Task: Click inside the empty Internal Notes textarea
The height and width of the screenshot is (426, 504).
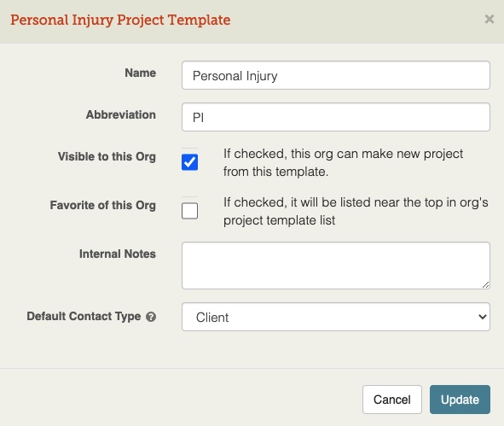Action: point(336,266)
